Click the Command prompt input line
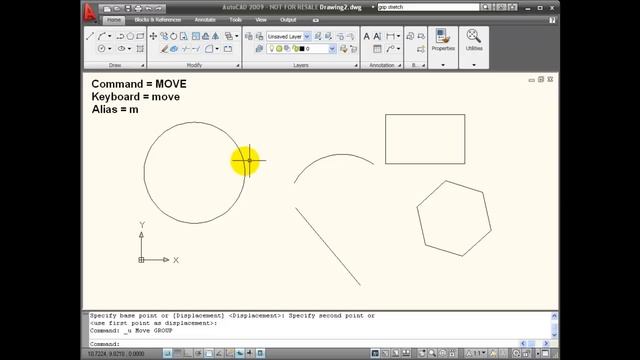Image resolution: width=640 pixels, height=360 pixels. click(304, 344)
